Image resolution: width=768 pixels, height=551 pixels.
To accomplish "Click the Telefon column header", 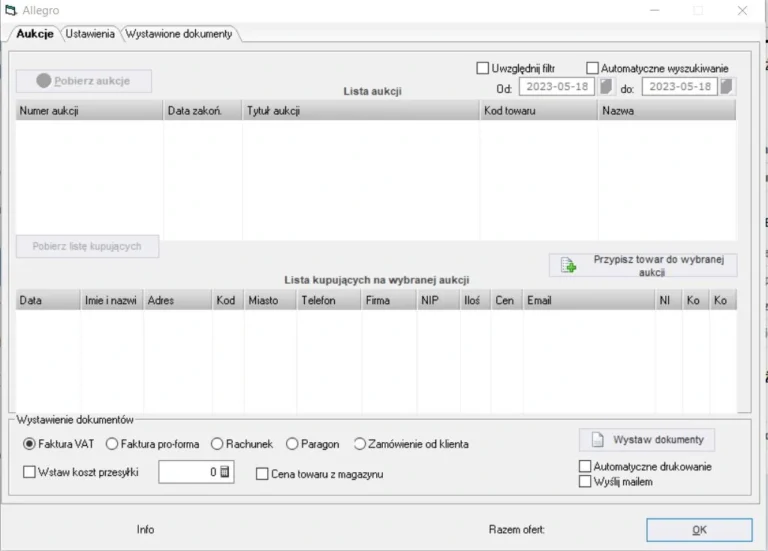I will [329, 300].
